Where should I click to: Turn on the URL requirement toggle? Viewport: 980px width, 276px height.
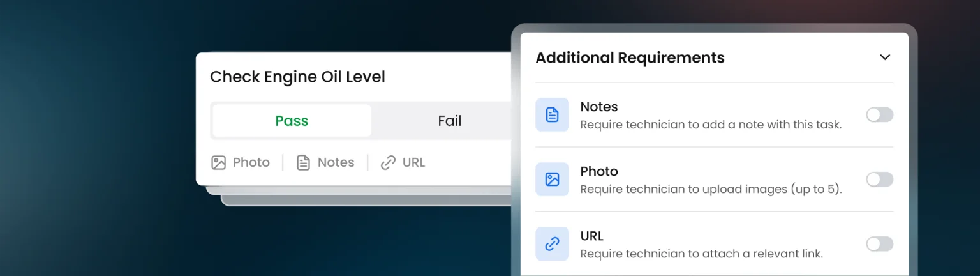click(x=880, y=244)
